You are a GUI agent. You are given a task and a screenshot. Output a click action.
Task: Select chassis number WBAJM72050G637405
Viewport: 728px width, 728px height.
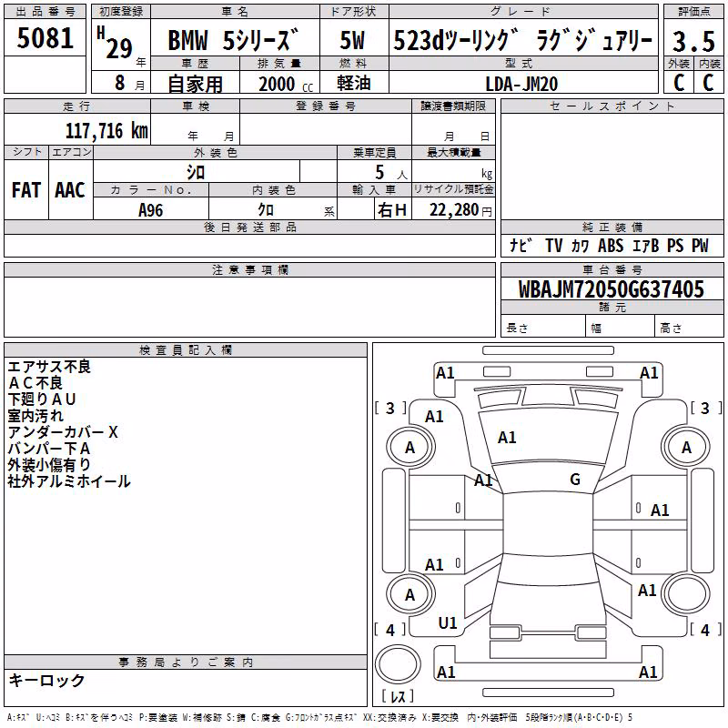tap(612, 289)
